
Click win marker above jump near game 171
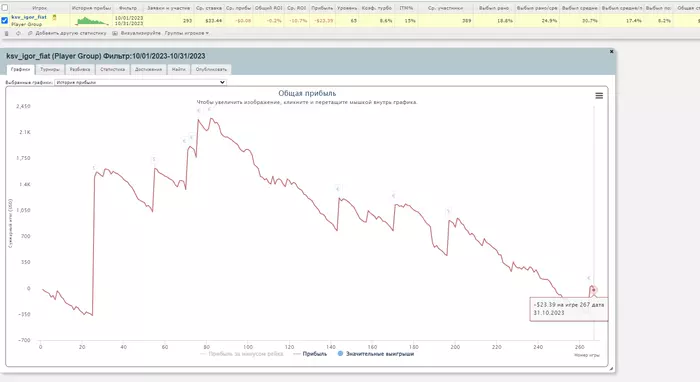coord(393,195)
